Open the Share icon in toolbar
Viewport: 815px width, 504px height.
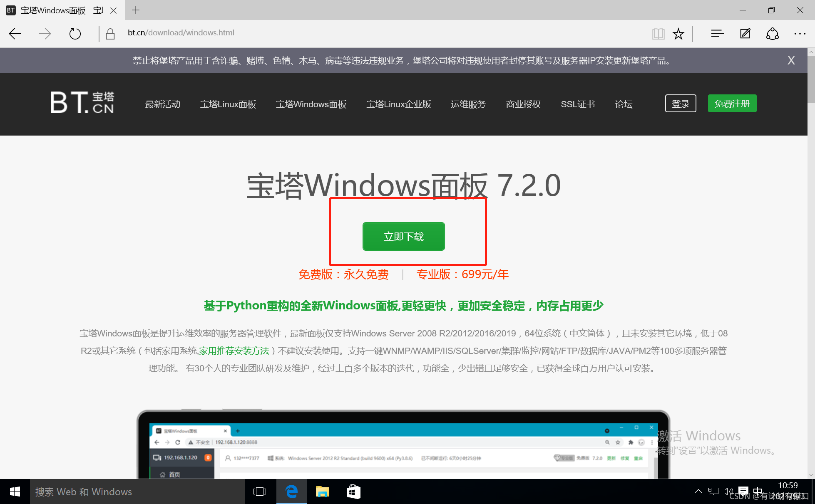[x=773, y=34]
